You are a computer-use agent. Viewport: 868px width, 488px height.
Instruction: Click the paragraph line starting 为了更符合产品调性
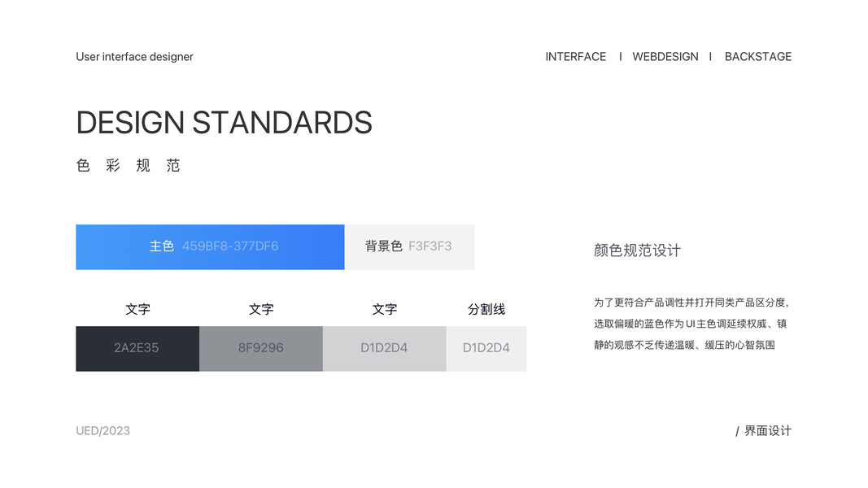click(x=691, y=303)
